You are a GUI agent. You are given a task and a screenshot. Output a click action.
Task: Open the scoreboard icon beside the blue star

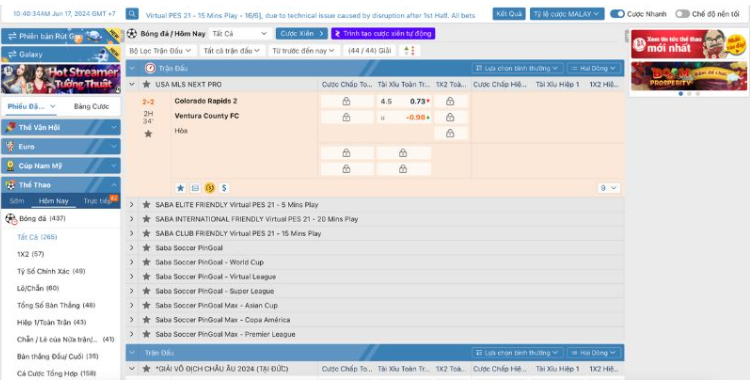(x=195, y=188)
